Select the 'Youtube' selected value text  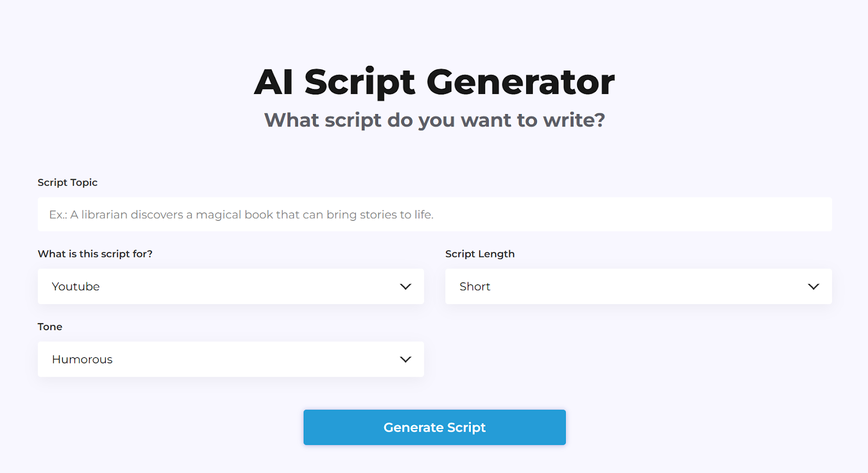click(75, 286)
